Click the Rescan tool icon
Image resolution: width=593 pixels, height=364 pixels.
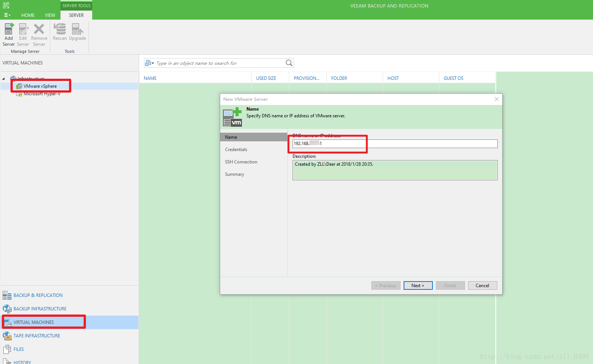point(60,32)
